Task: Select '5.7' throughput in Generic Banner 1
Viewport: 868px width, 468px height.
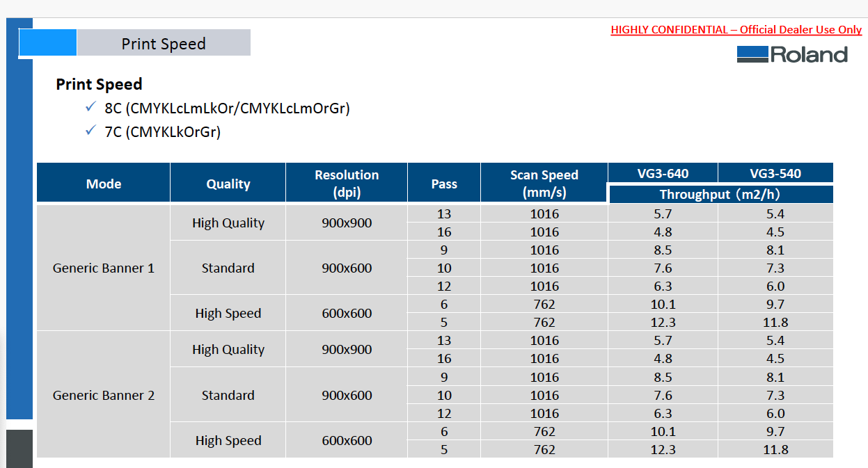Action: coord(663,213)
